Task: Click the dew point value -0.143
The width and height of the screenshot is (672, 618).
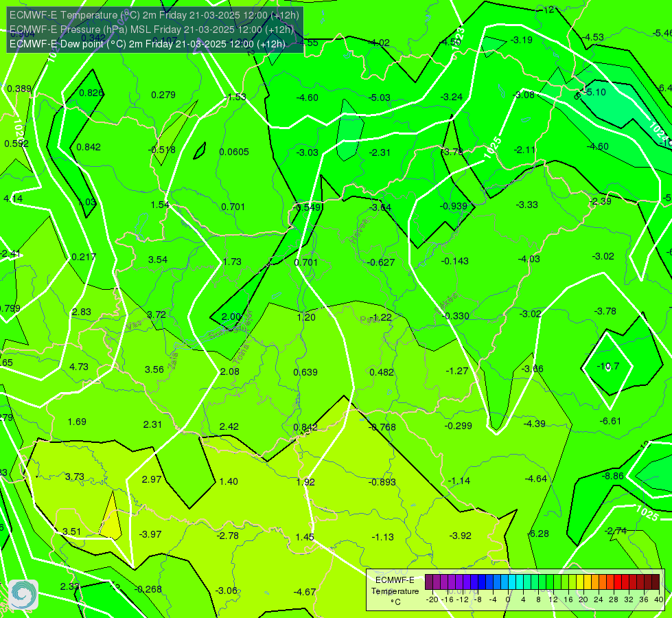Action: coord(454,261)
